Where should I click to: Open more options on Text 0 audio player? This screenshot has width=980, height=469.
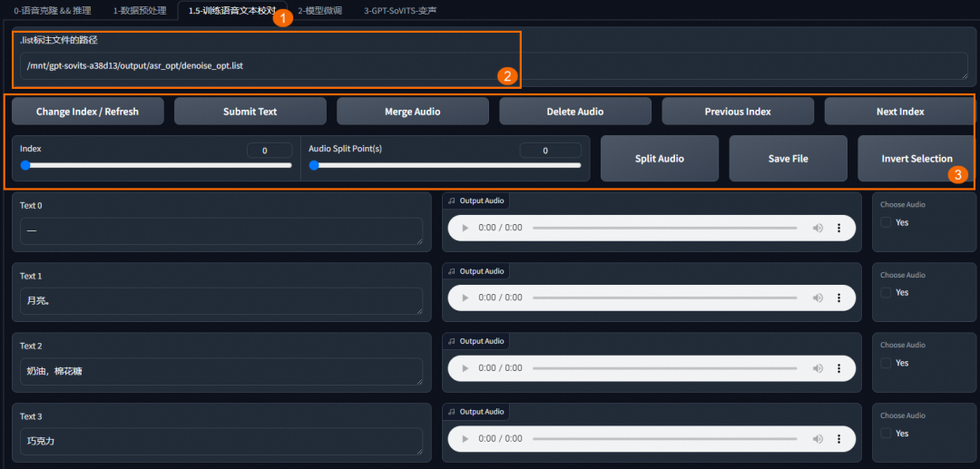click(x=838, y=228)
